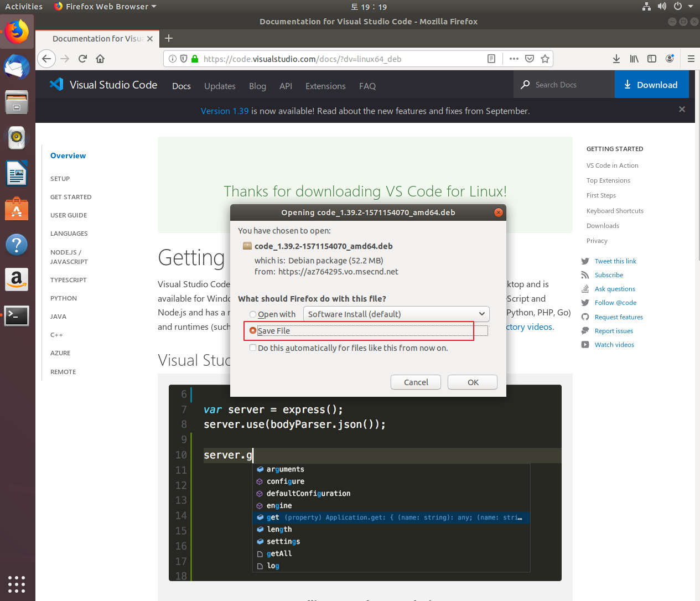Select the Save File radio button

(x=253, y=331)
